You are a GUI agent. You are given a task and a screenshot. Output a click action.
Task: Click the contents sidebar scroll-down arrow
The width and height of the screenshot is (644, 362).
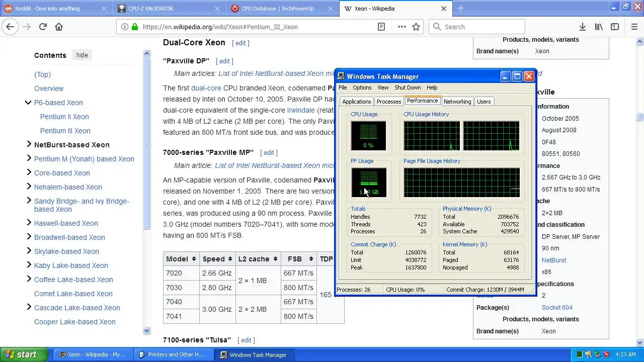click(x=147, y=330)
